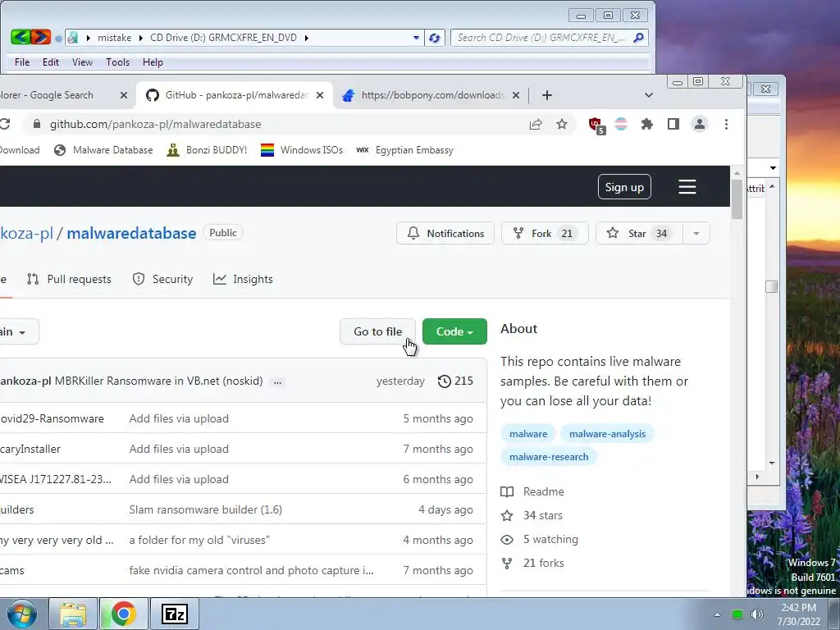
Task: Expand the Star lists dropdown arrow
Action: coord(696,234)
